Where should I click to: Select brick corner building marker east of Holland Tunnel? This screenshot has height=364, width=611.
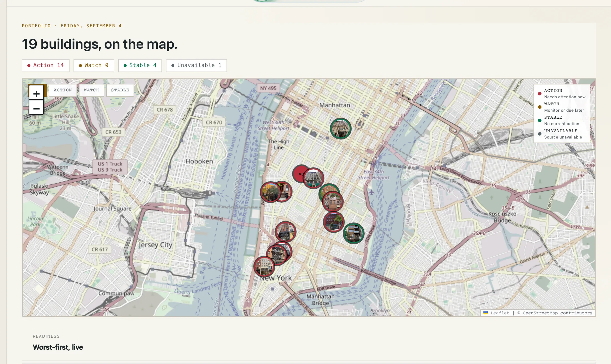coord(285,232)
